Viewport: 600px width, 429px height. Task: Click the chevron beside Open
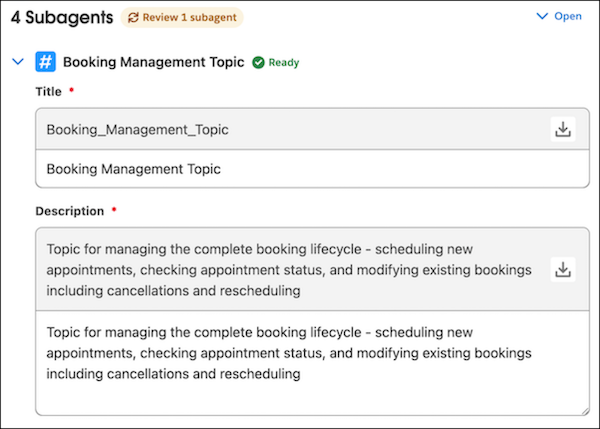coord(542,16)
